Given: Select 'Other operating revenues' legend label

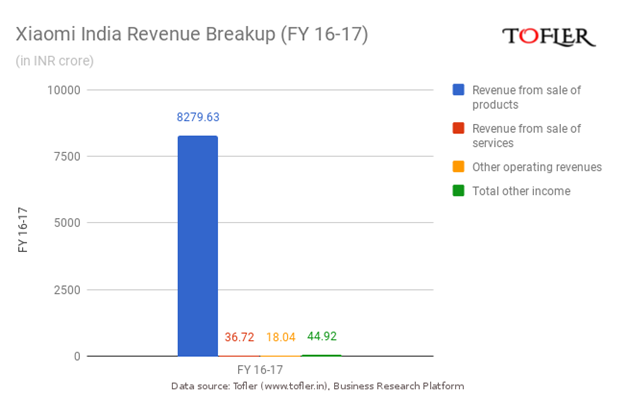Looking at the screenshot, I should (537, 167).
